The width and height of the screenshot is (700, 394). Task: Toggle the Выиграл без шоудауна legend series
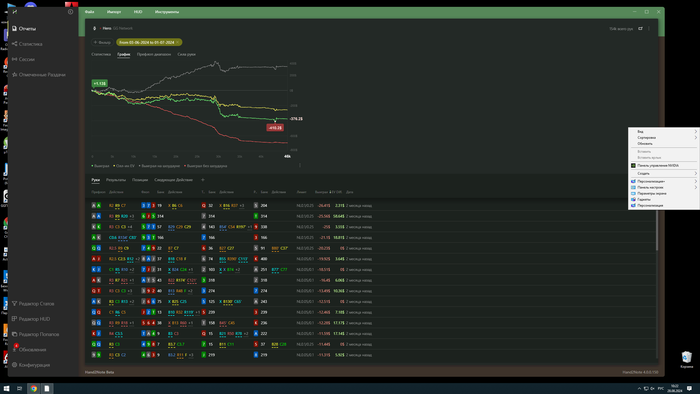click(x=206, y=166)
